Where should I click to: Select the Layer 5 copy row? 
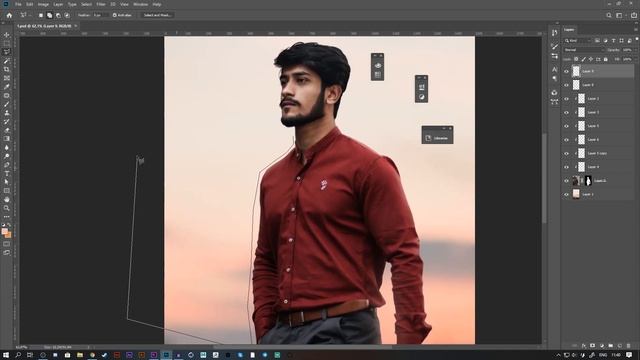coord(598,153)
